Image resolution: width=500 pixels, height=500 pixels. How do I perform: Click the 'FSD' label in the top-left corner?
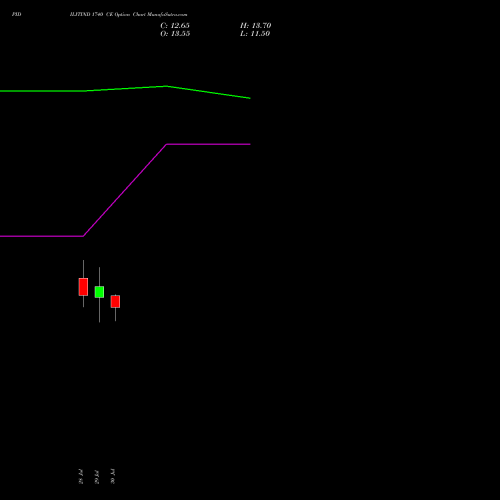click(16, 14)
